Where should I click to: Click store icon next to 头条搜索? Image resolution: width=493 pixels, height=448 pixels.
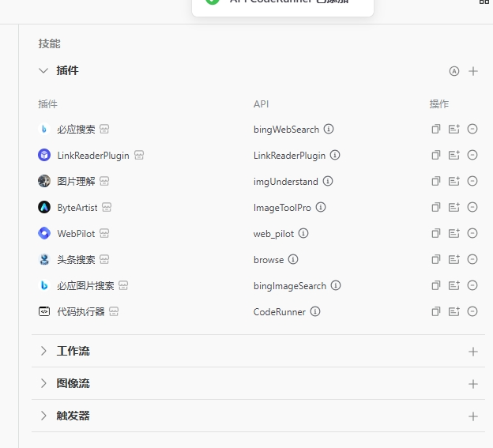click(x=104, y=259)
